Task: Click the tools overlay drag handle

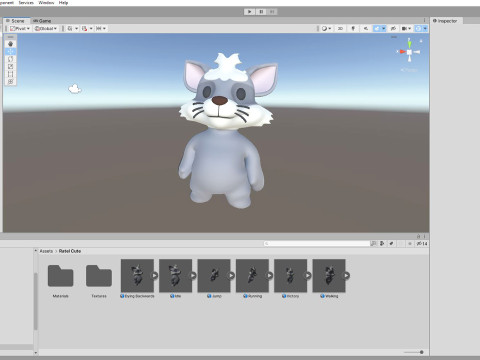Action: (x=10, y=37)
